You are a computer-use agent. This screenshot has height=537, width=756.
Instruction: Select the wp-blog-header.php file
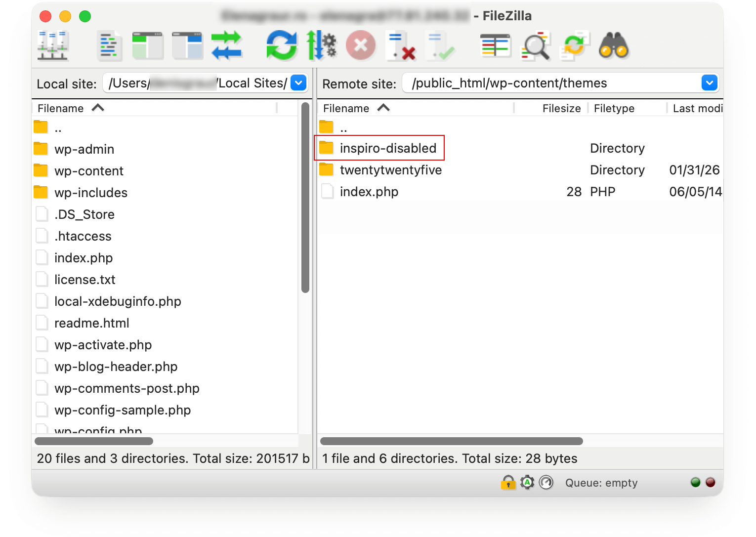[165, 367]
